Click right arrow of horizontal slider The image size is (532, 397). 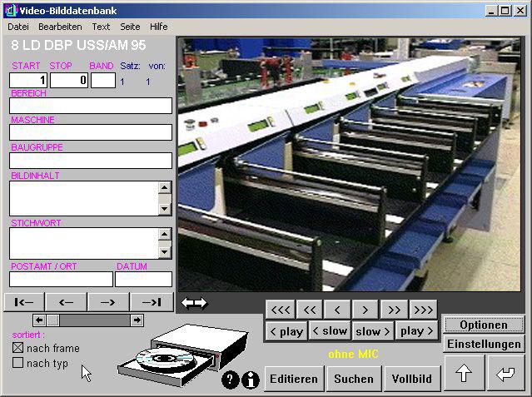[137, 320]
